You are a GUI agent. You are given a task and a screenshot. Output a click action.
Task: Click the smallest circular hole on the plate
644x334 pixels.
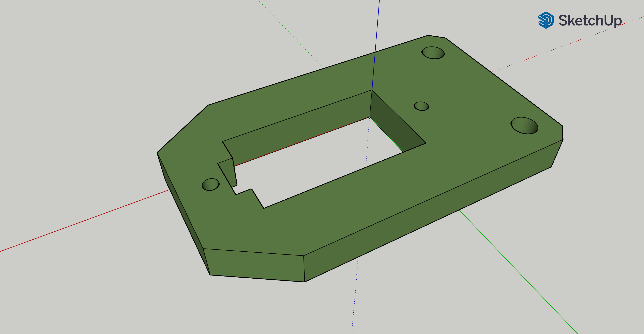[421, 106]
